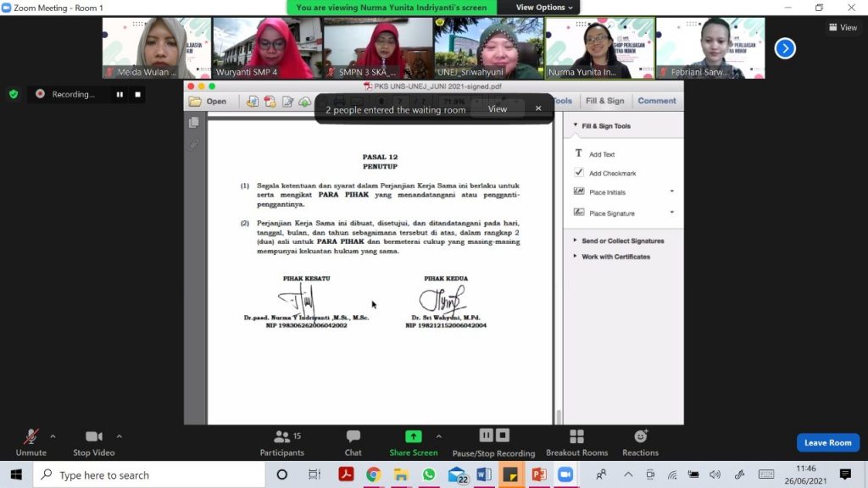Open Mail app from taskbar
This screenshot has width=868, height=488.
click(x=457, y=474)
